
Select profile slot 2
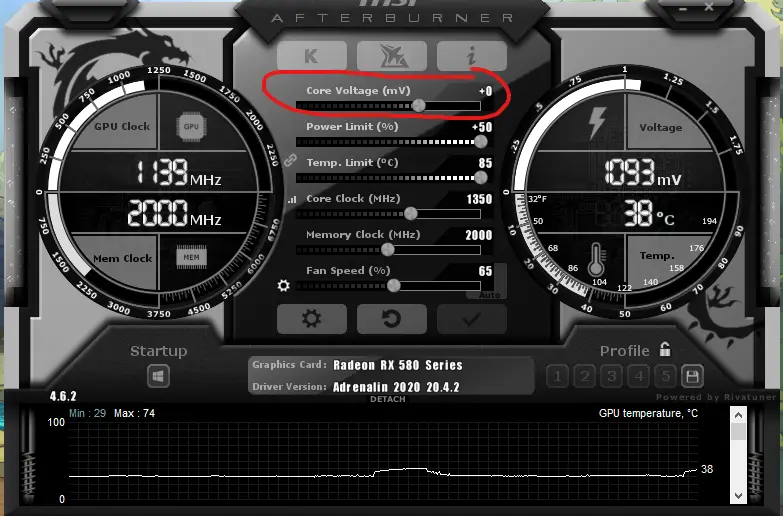pos(584,376)
